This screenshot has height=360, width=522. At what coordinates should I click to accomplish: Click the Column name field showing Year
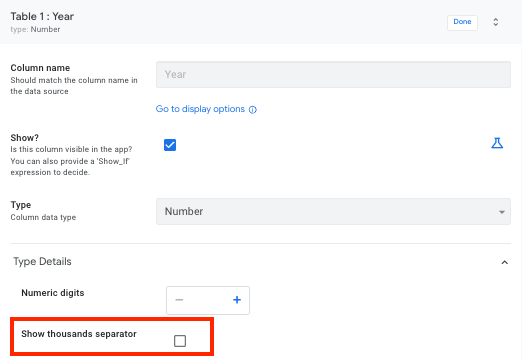333,74
